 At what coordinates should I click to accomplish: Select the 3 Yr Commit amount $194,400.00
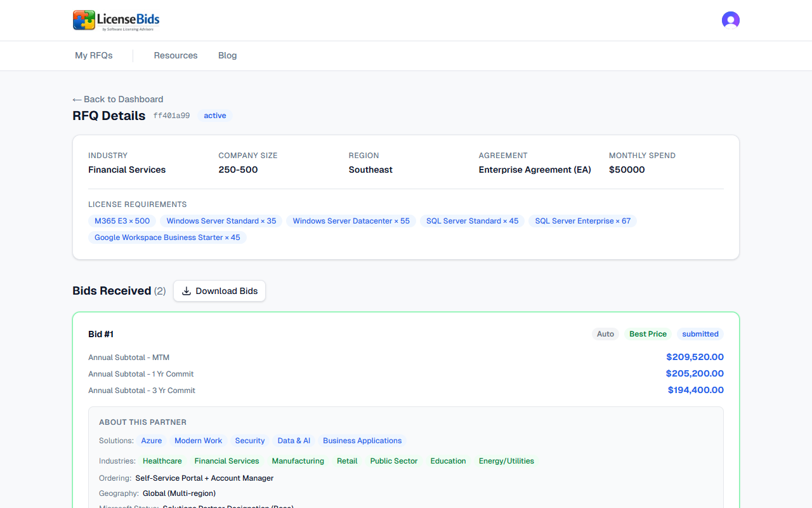pyautogui.click(x=696, y=390)
